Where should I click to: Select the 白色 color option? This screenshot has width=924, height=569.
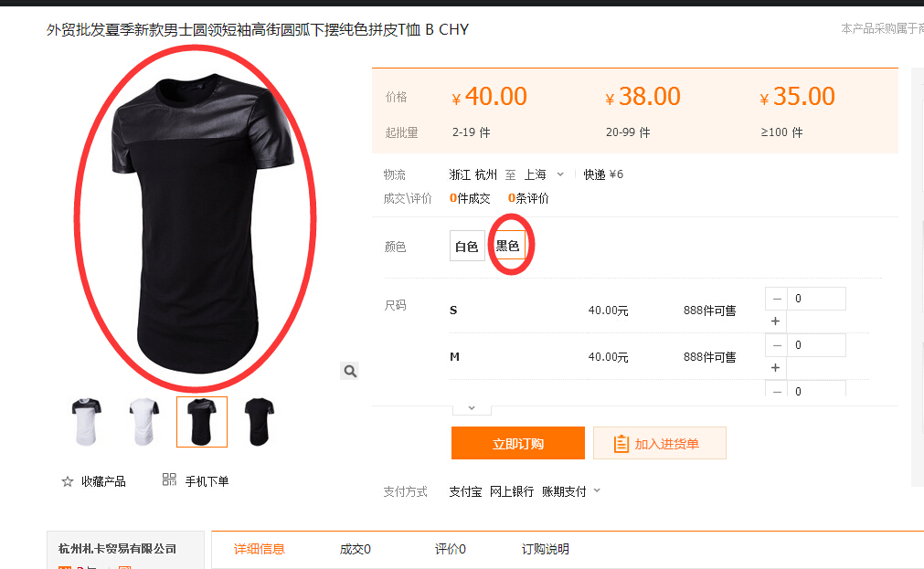coord(467,247)
